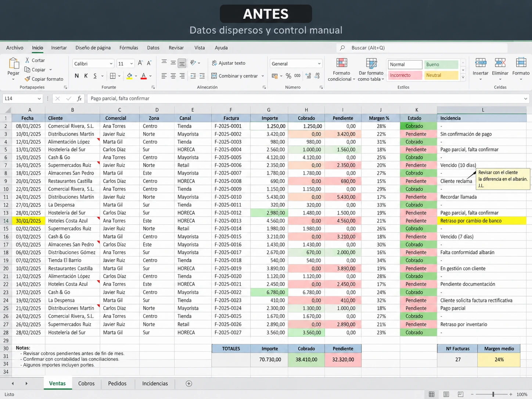Toggle Ajustar texto wrap text
Image resolution: width=532 pixels, height=399 pixels.
coord(229,63)
